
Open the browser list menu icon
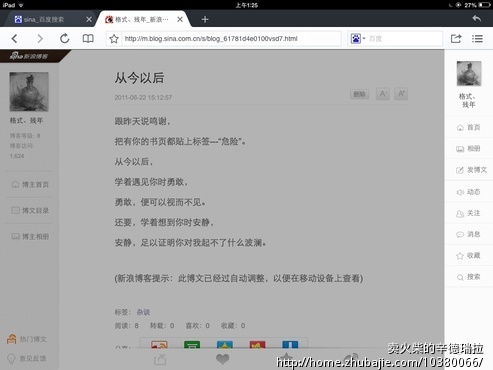click(x=477, y=39)
